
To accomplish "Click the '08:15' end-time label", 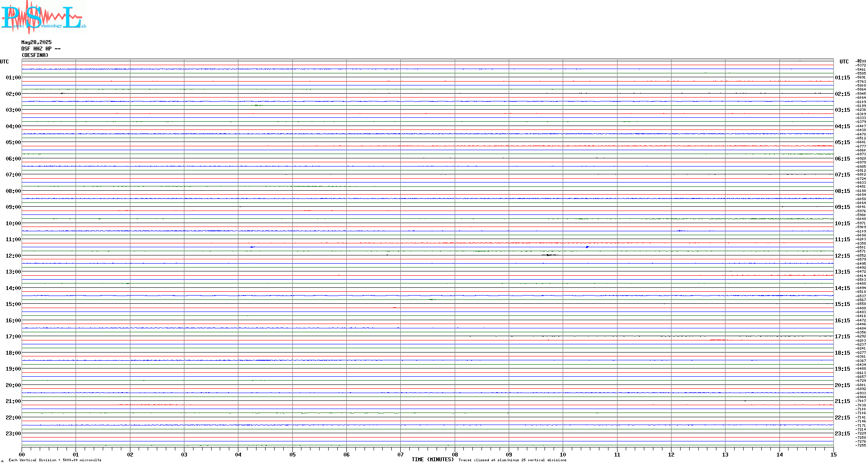I will tap(843, 191).
